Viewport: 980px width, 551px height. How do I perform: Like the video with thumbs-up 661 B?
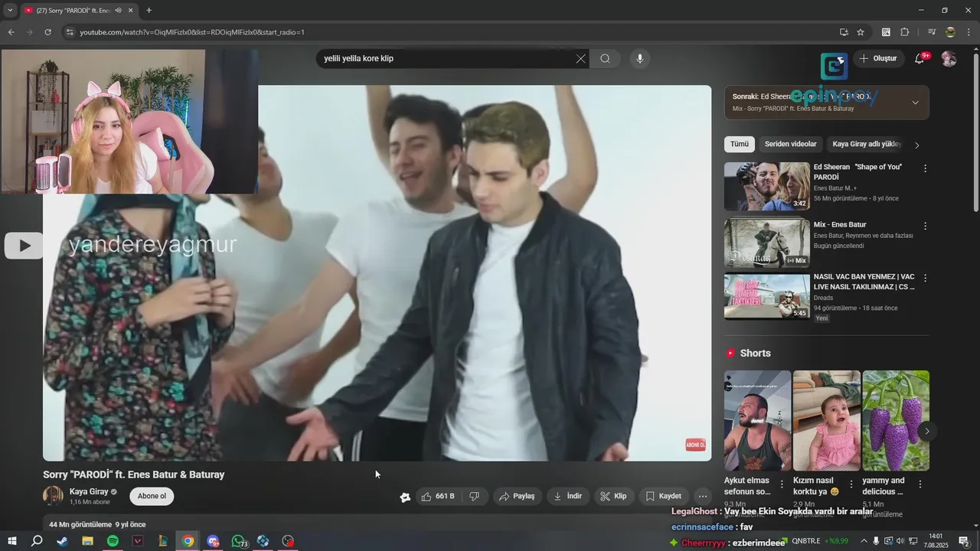click(x=437, y=497)
